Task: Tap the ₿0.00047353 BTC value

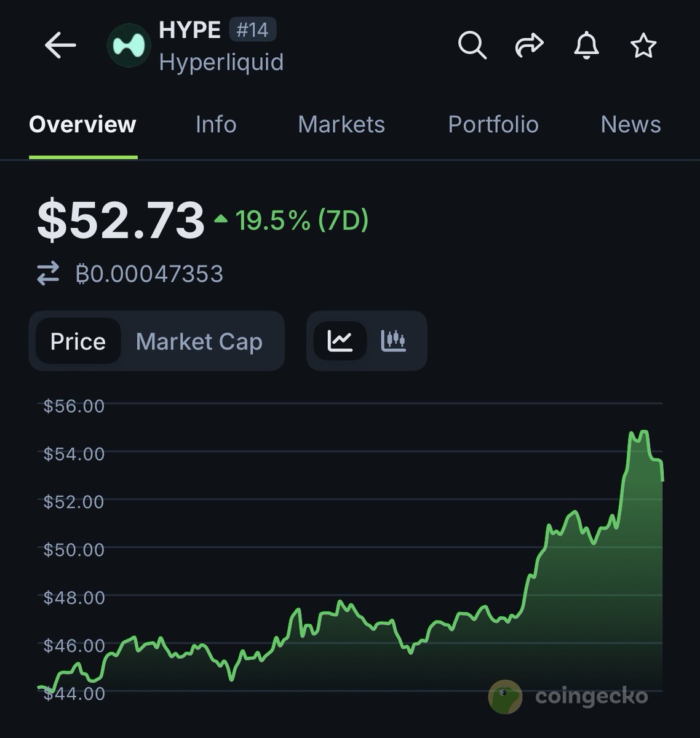Action: 149,274
